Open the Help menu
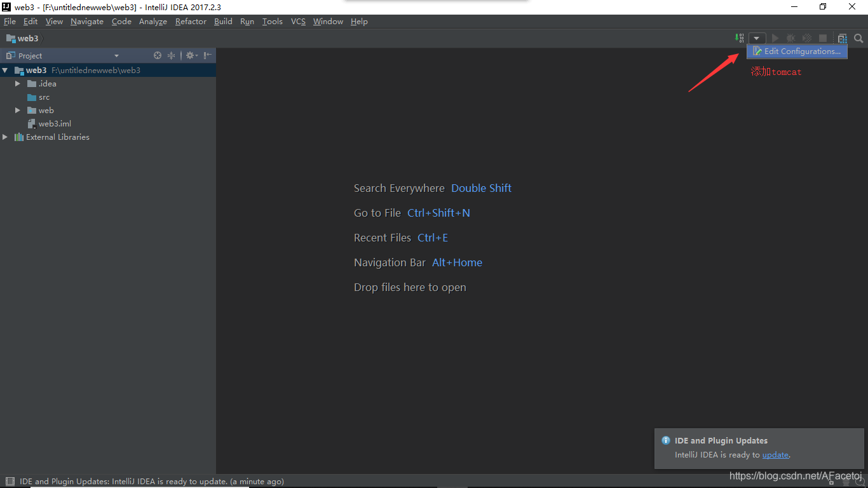 coord(359,22)
